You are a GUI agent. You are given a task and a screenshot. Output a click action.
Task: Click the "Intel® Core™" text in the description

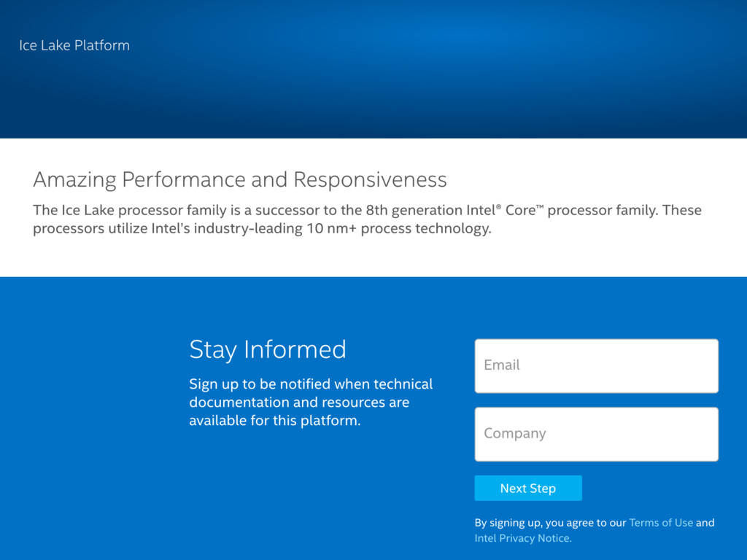coord(505,211)
